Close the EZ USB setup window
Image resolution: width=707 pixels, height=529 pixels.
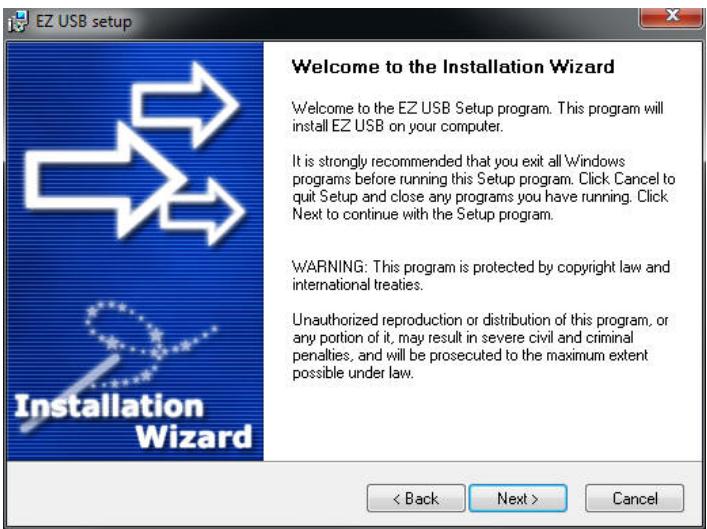coord(672,16)
